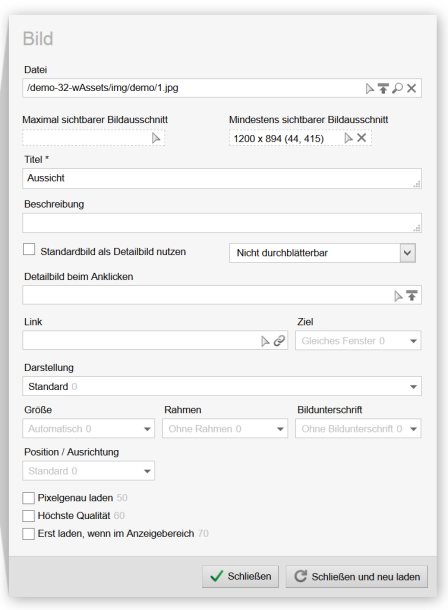The image size is (448, 610).
Task: Enable Höchste Qualität checkbox
Action: tap(28, 516)
